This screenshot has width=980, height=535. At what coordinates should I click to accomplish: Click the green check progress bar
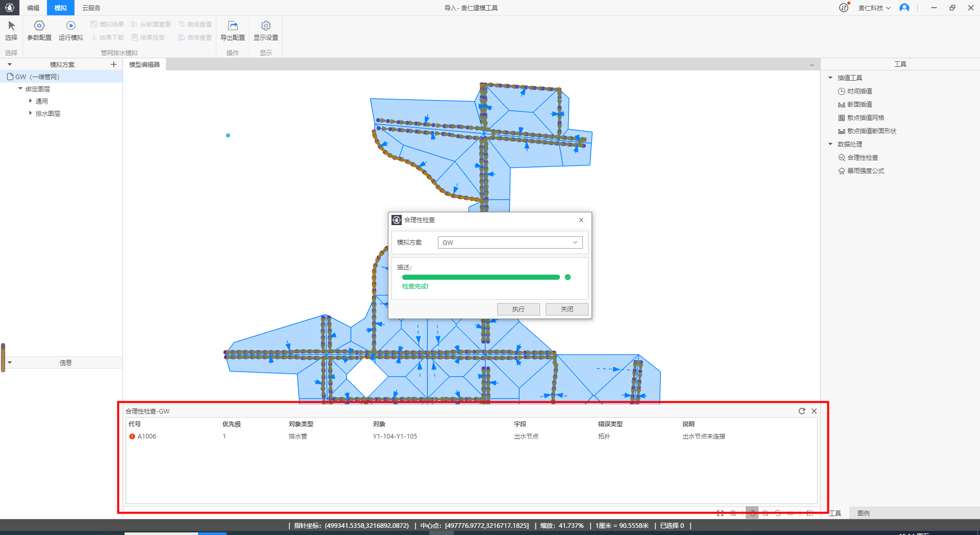[481, 277]
